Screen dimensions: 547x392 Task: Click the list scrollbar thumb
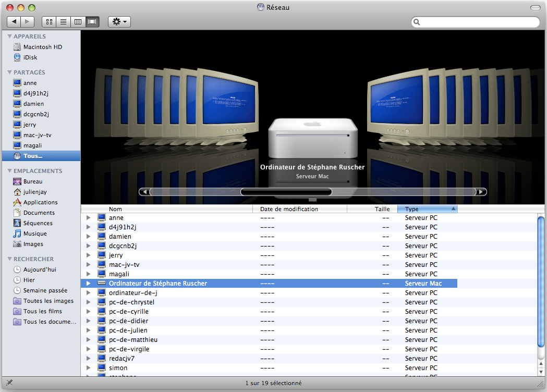(541, 282)
